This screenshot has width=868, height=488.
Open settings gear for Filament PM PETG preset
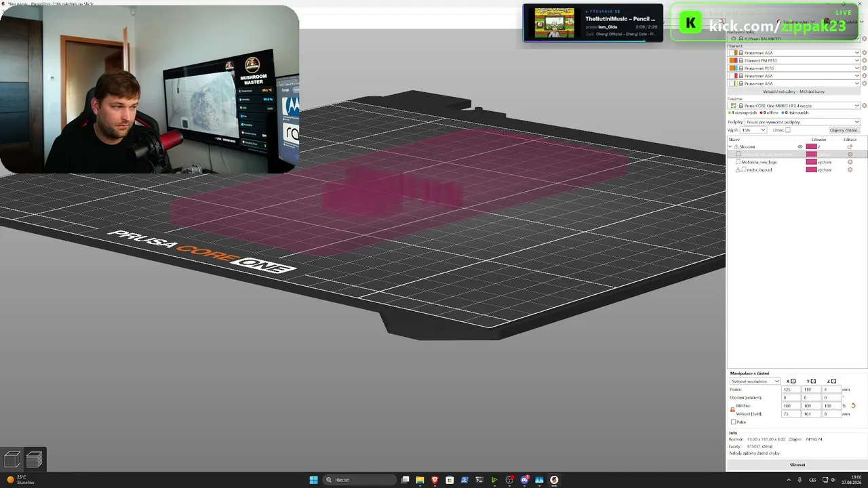coord(864,60)
